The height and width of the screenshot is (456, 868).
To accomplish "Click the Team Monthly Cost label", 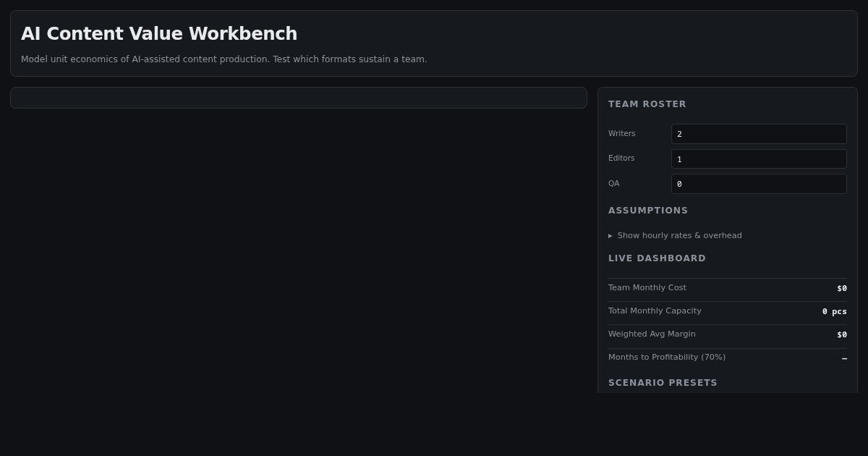I will 647,287.
